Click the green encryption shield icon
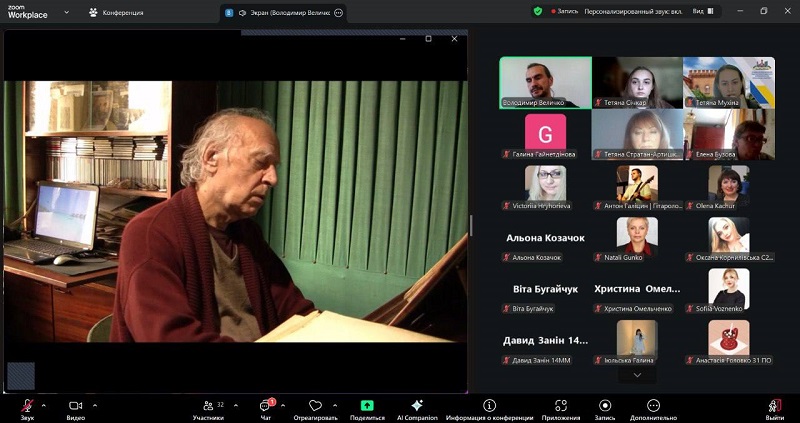The height and width of the screenshot is (423, 800). pos(538,12)
